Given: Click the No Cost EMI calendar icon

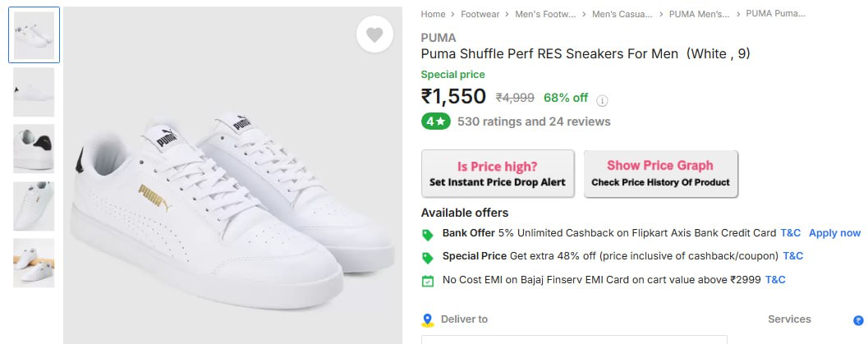Looking at the screenshot, I should (427, 281).
